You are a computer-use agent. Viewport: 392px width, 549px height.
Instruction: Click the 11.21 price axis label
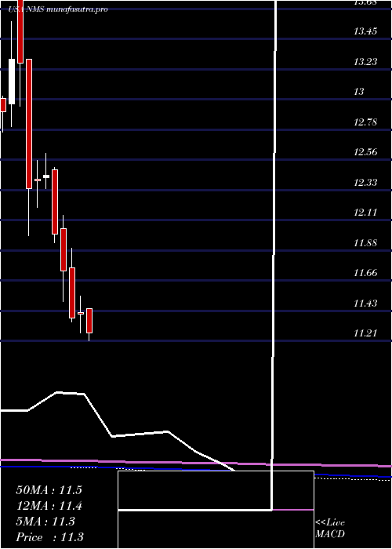tap(365, 333)
